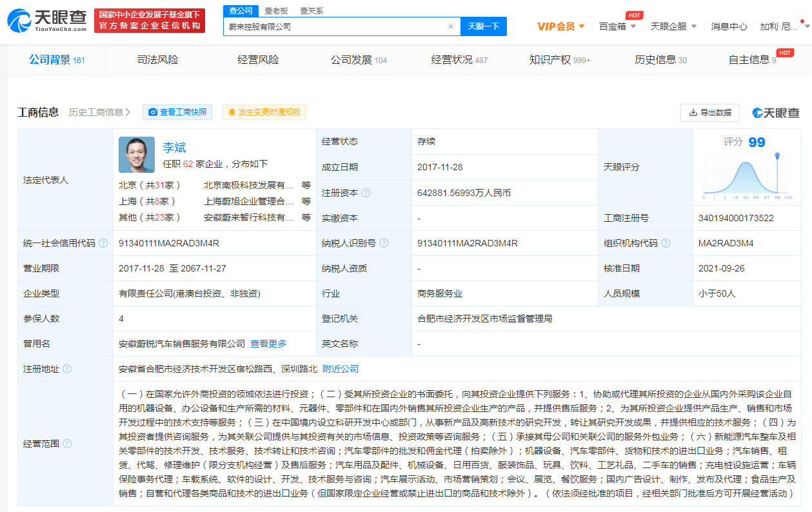Clear the search box with the X icon
This screenshot has width=812, height=512.
pos(451,26)
